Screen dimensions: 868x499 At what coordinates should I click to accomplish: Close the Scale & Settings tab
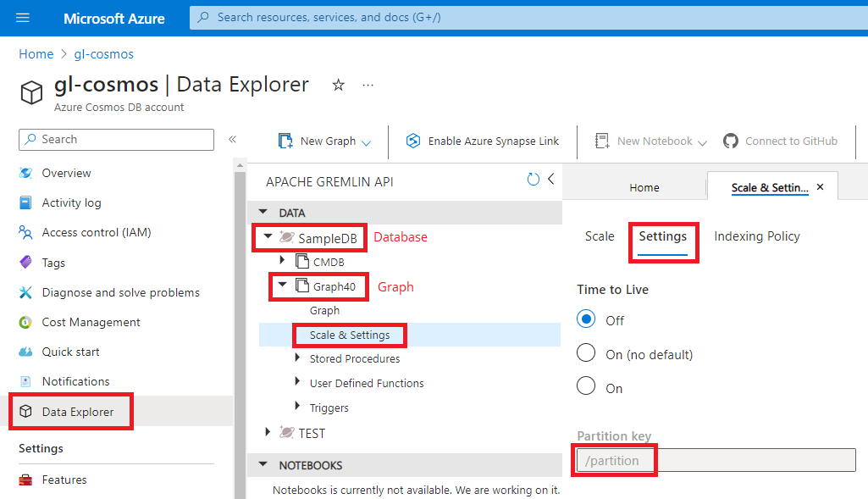click(820, 187)
